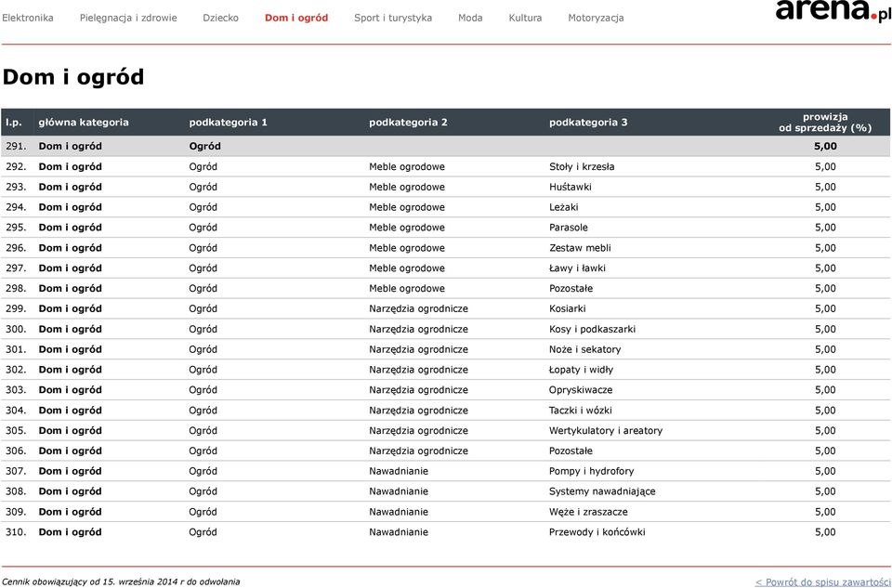The height and width of the screenshot is (588, 892).
Task: Switch to the Dziecko tab
Action: tap(221, 18)
